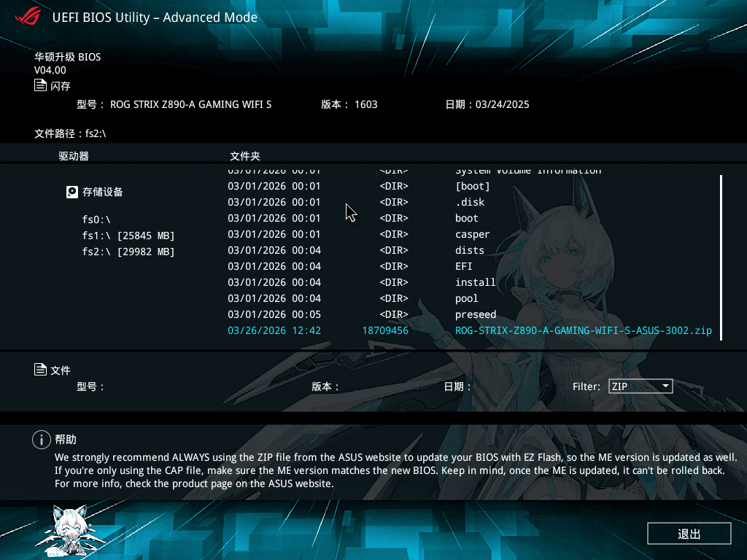This screenshot has width=747, height=560.
Task: Click the version value 1603
Action: pyautogui.click(x=366, y=104)
